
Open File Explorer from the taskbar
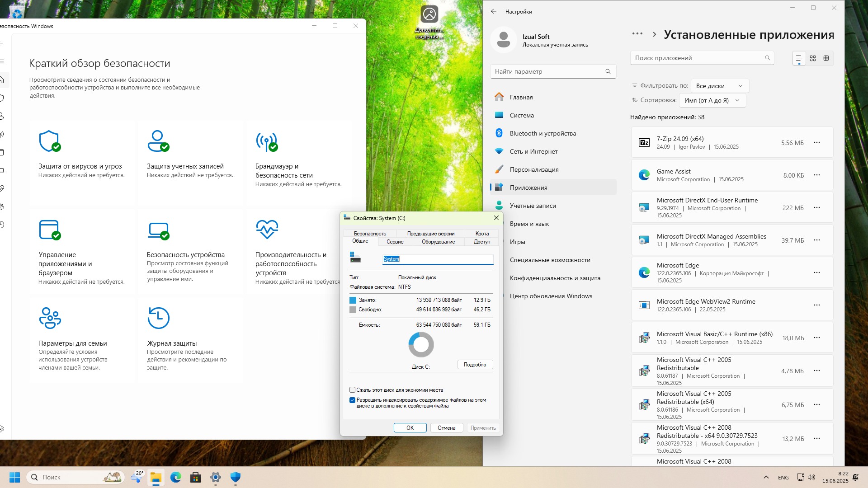click(156, 477)
